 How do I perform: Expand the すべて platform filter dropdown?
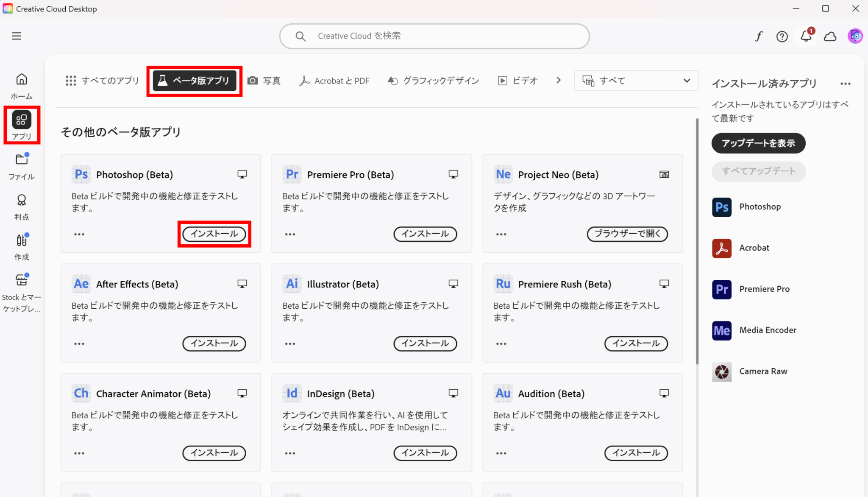(636, 81)
